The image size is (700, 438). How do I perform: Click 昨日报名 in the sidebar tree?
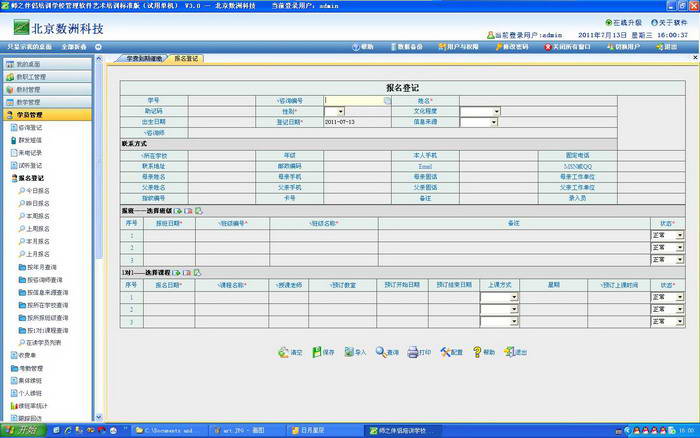[34, 203]
